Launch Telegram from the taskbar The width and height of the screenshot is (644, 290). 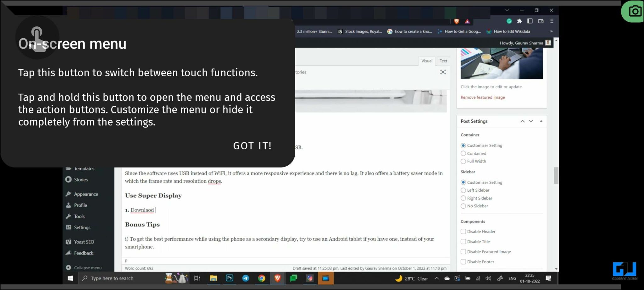point(246,278)
